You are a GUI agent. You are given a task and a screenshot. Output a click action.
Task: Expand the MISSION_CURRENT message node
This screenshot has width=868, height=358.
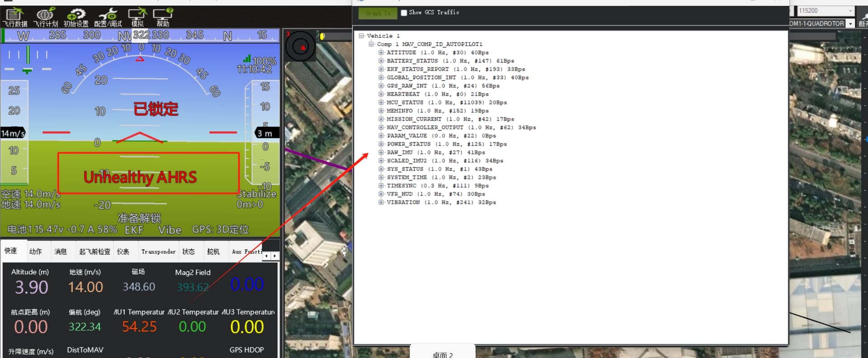click(x=381, y=119)
